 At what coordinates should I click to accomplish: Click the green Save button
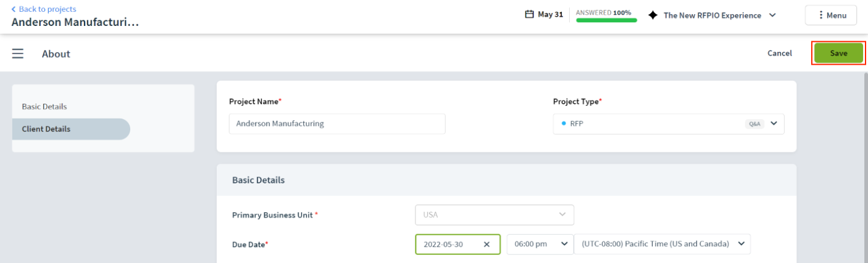tap(838, 53)
